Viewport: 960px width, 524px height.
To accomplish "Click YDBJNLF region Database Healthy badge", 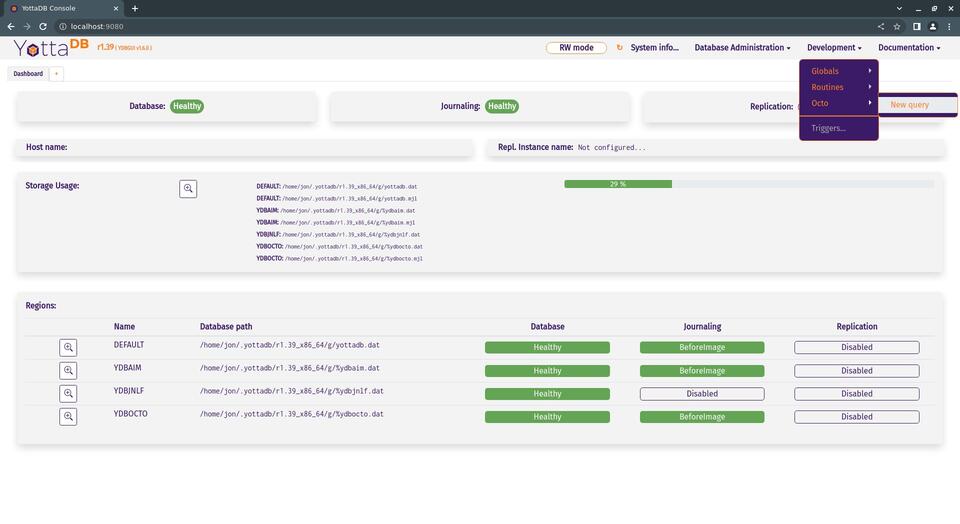I will tap(547, 394).
